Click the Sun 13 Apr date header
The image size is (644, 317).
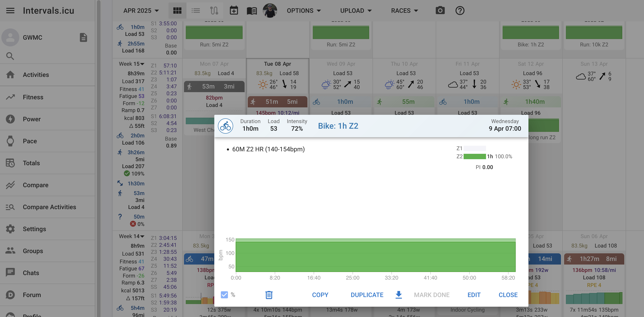594,64
